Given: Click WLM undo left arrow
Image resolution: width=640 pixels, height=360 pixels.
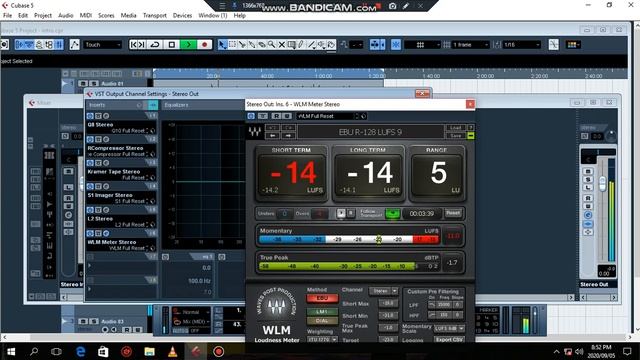Looking at the screenshot, I should click(x=273, y=136).
